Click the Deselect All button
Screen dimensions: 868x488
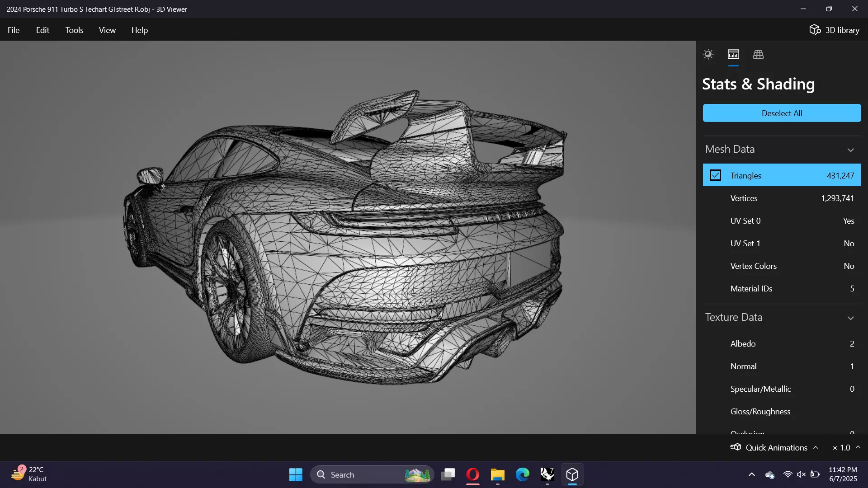782,113
